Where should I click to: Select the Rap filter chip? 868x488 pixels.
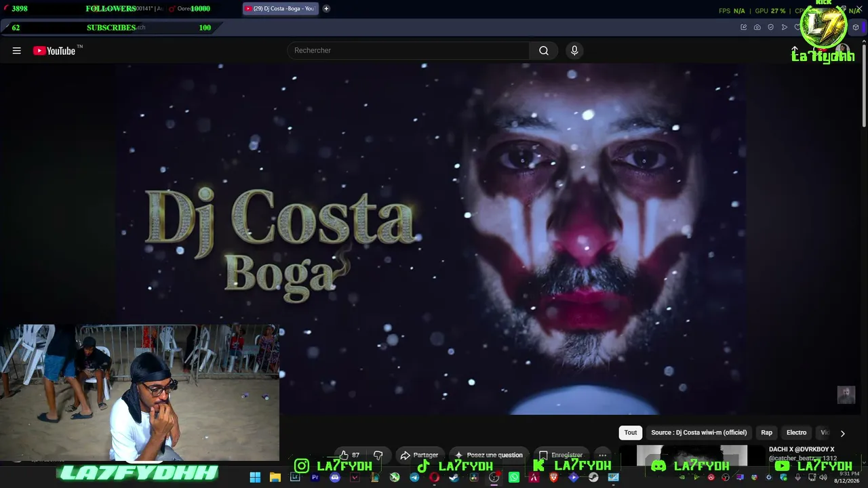pos(766,432)
